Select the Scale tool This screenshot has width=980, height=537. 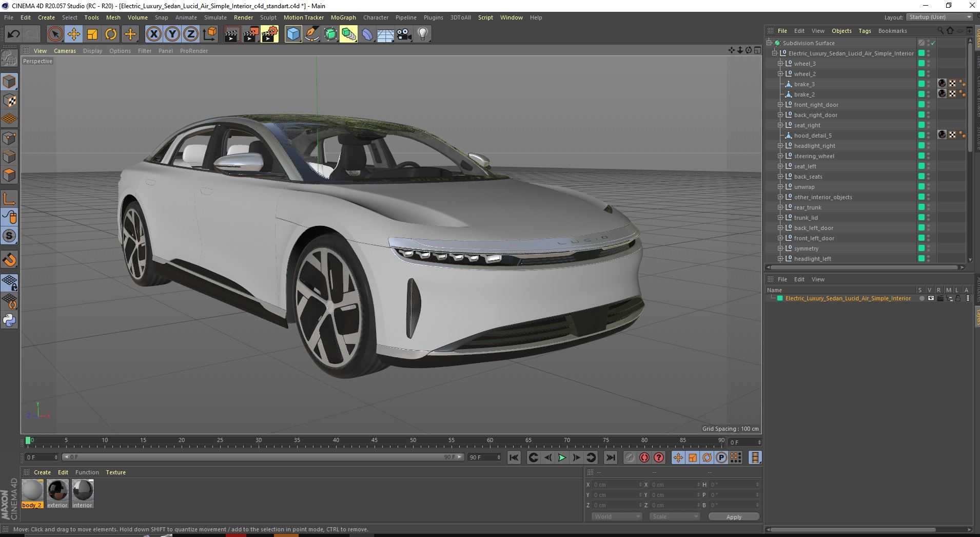(x=92, y=34)
